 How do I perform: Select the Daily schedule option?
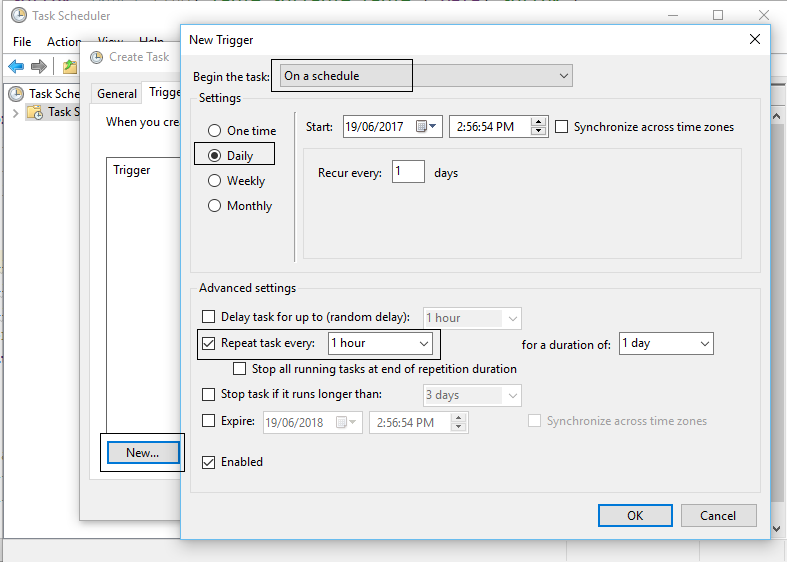point(214,156)
